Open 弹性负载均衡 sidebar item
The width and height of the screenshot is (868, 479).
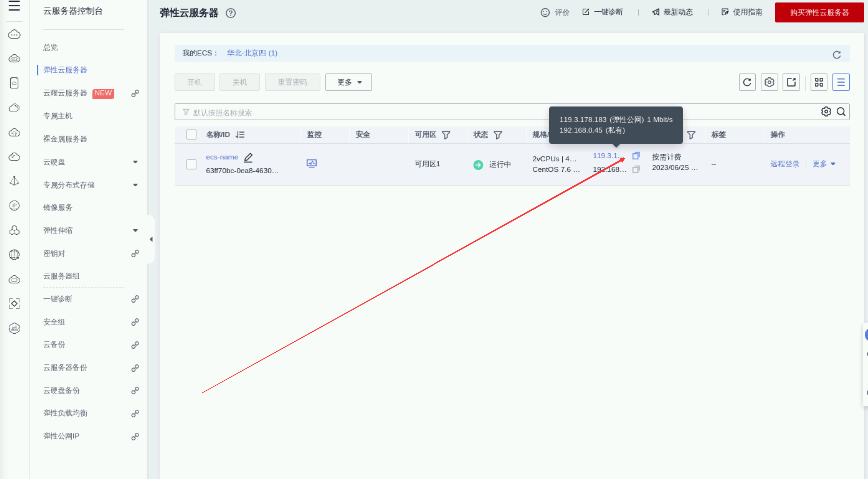(65, 413)
